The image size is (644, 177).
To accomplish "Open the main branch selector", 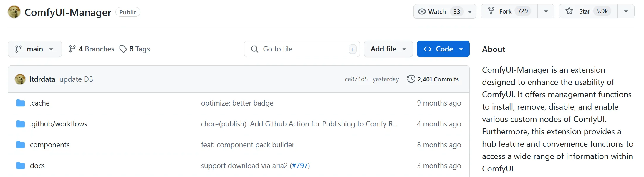I will coord(34,49).
